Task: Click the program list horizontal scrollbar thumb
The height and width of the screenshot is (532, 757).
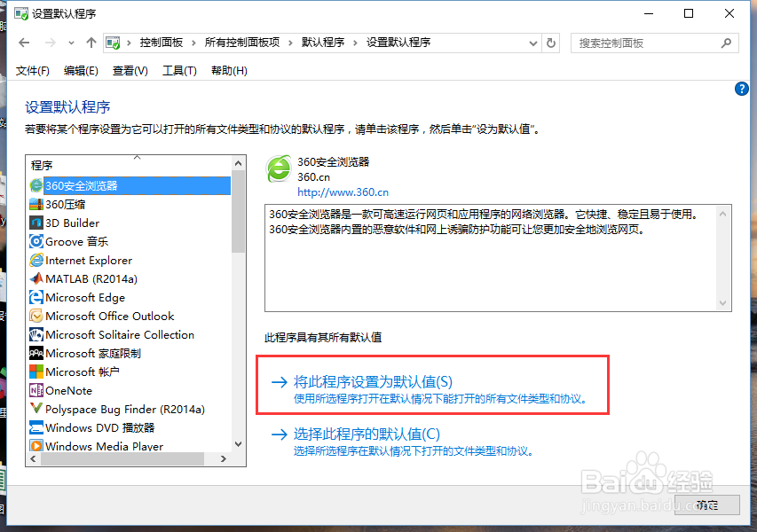Action: tap(122, 458)
